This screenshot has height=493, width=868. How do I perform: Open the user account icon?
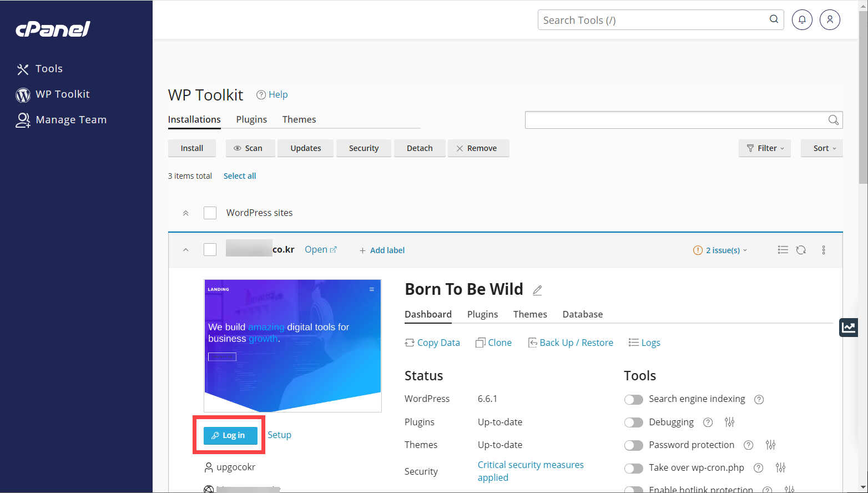click(830, 20)
